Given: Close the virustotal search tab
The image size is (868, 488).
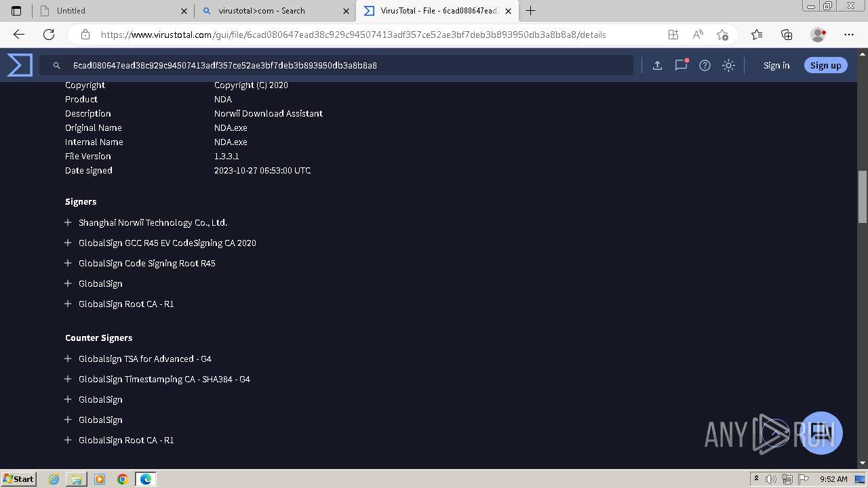Looking at the screenshot, I should (x=347, y=11).
